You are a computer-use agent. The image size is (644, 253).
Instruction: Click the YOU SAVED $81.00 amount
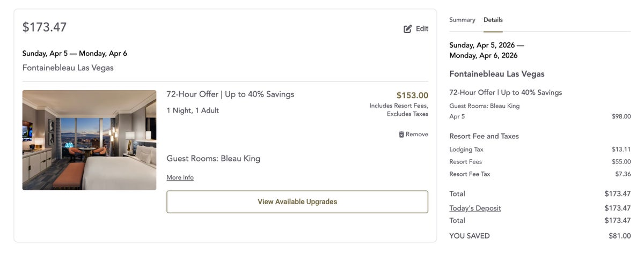pyautogui.click(x=620, y=236)
